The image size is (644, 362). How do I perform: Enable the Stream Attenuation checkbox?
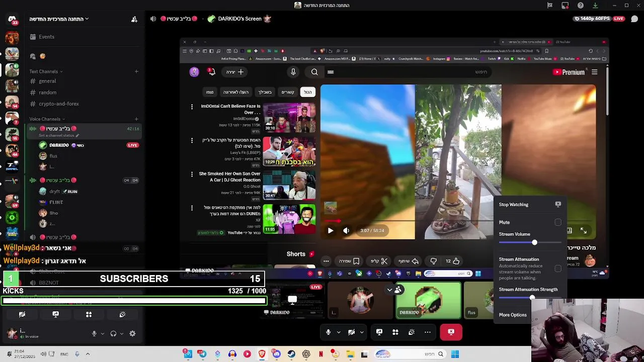pyautogui.click(x=558, y=268)
